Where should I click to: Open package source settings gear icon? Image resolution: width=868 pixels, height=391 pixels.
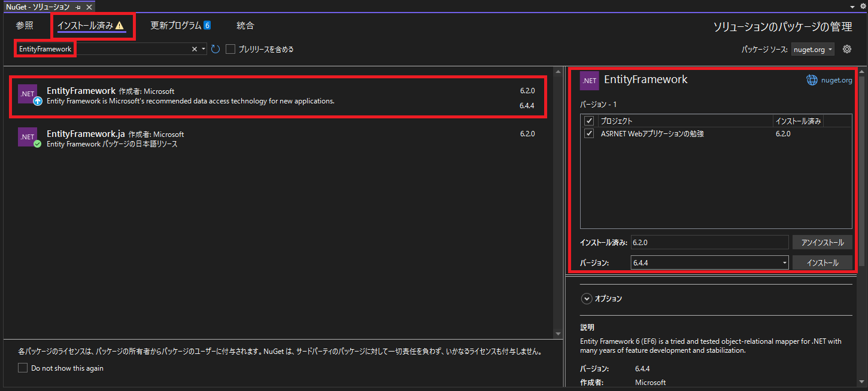847,49
